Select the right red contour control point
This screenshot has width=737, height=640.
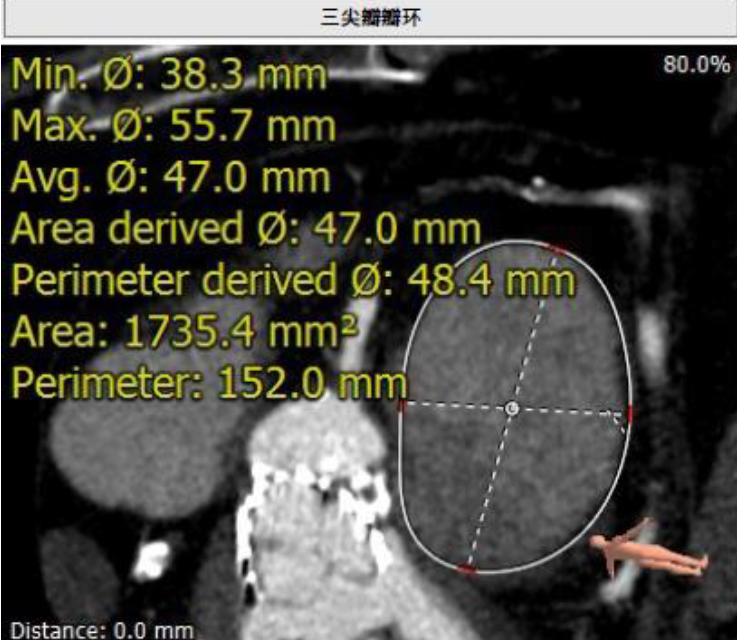tap(631, 412)
